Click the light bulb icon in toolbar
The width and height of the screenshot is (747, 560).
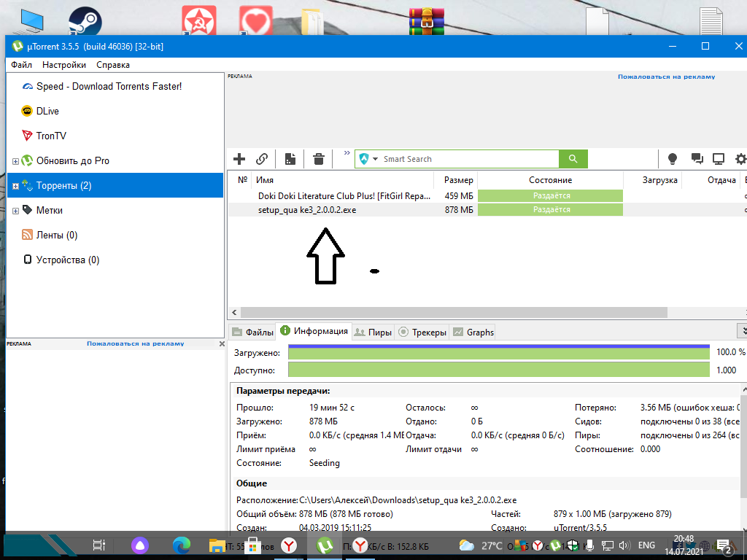(x=672, y=158)
